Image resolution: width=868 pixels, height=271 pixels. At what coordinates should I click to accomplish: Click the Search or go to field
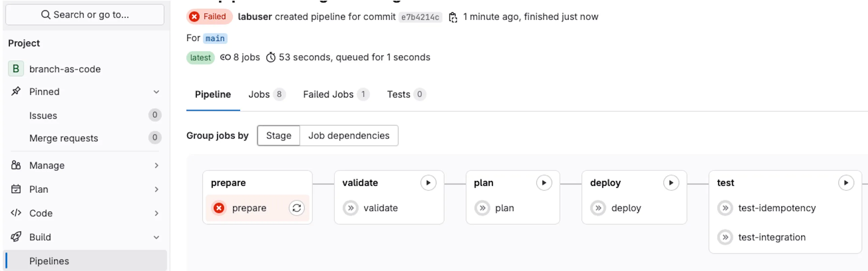(x=85, y=14)
